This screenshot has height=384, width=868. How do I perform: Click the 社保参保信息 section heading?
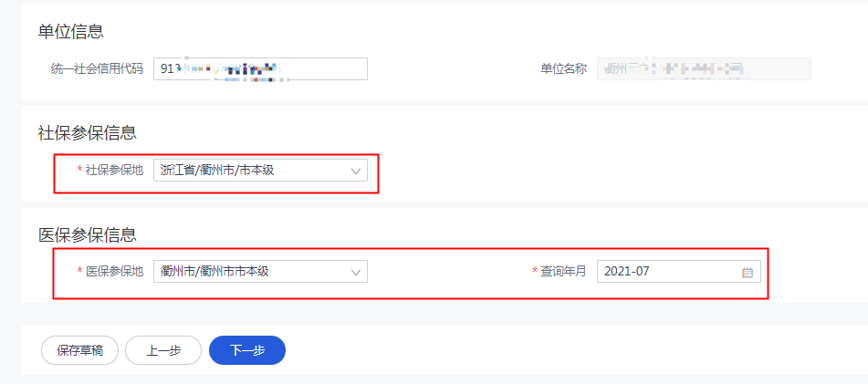(x=87, y=133)
